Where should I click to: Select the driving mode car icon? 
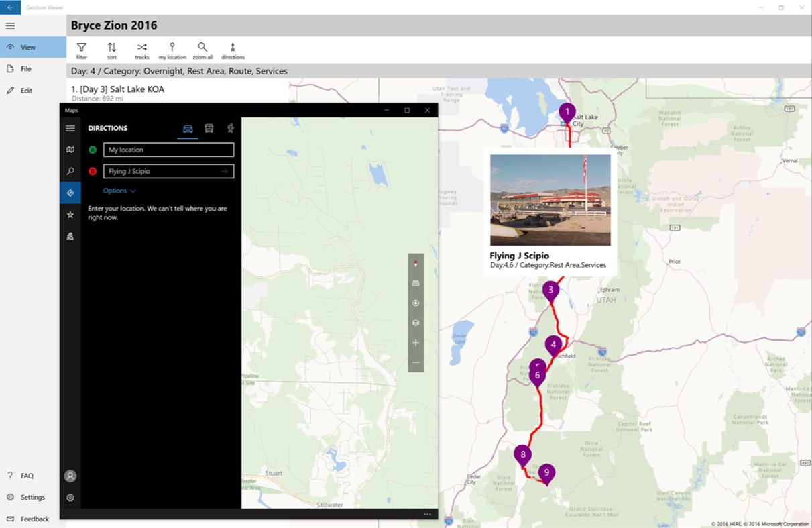(188, 129)
